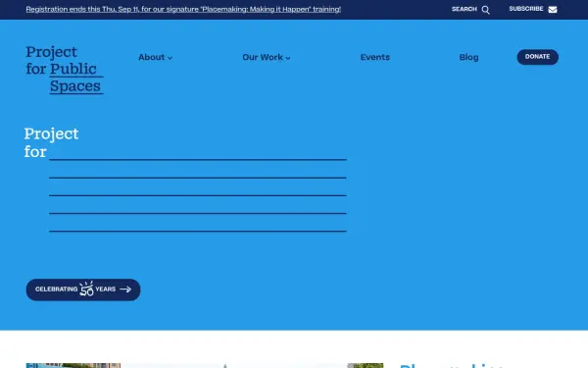Click the search magnifying glass icon
Screen dimensions: 588x368
click(486, 10)
